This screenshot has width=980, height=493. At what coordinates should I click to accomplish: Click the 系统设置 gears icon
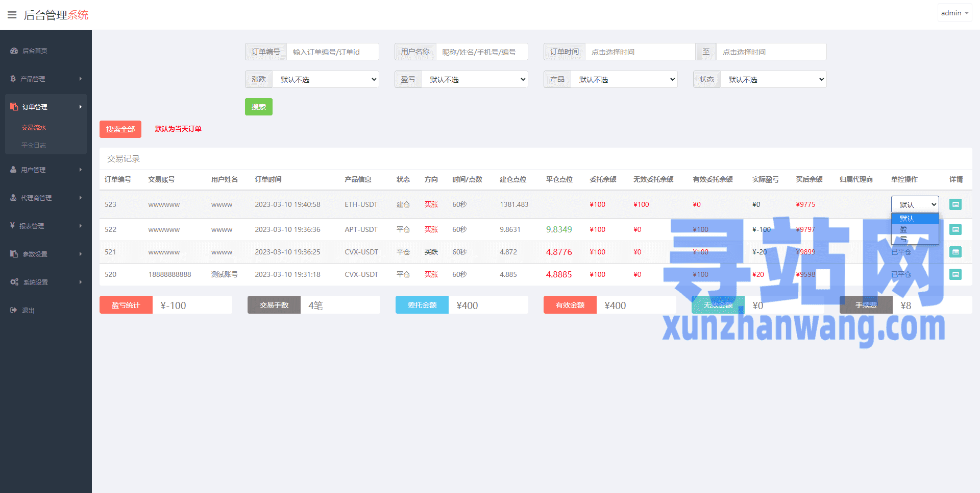pyautogui.click(x=14, y=282)
